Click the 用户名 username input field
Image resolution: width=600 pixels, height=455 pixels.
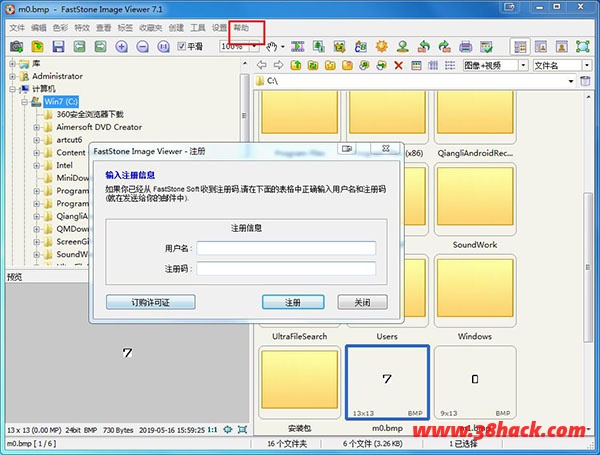coord(286,248)
